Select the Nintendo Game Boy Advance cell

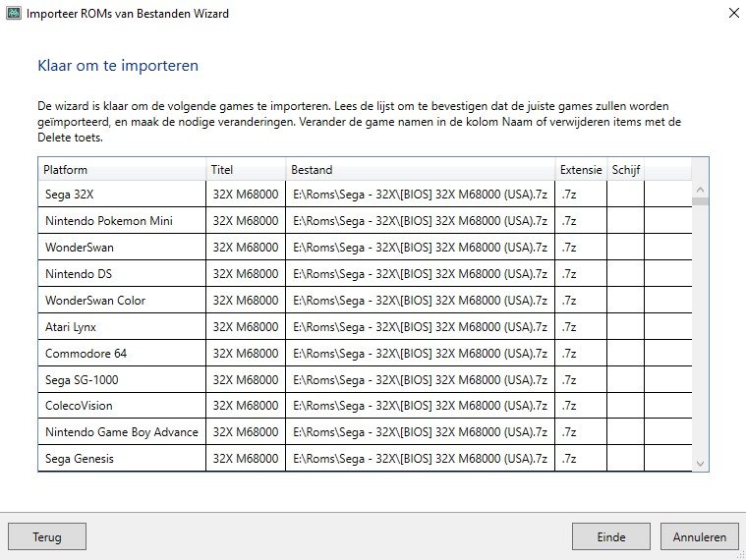click(122, 432)
